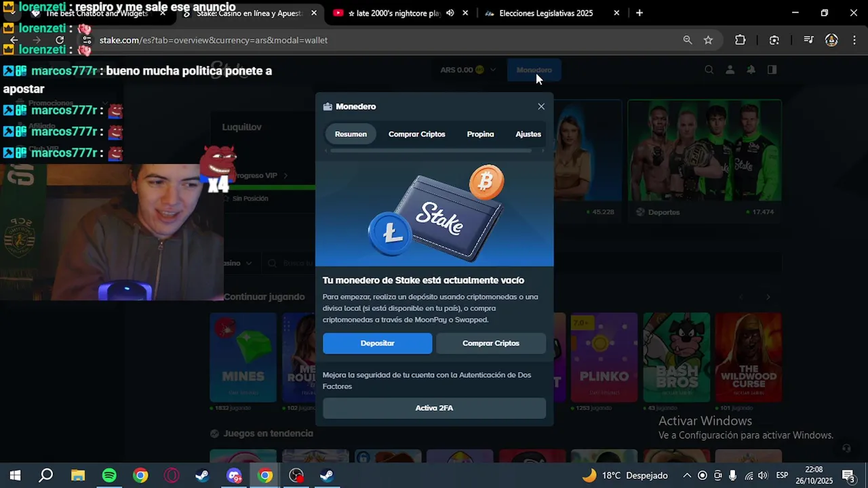
Task: Open the Stake user profile icon
Action: tap(730, 70)
